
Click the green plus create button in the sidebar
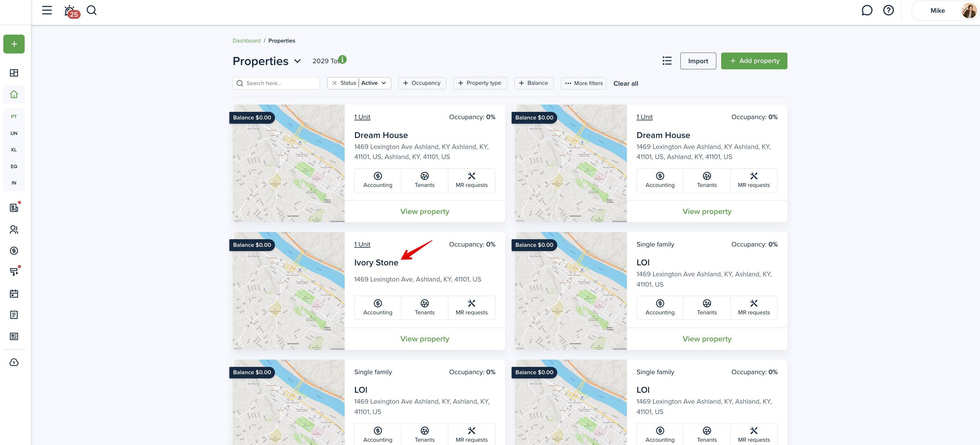point(14,44)
